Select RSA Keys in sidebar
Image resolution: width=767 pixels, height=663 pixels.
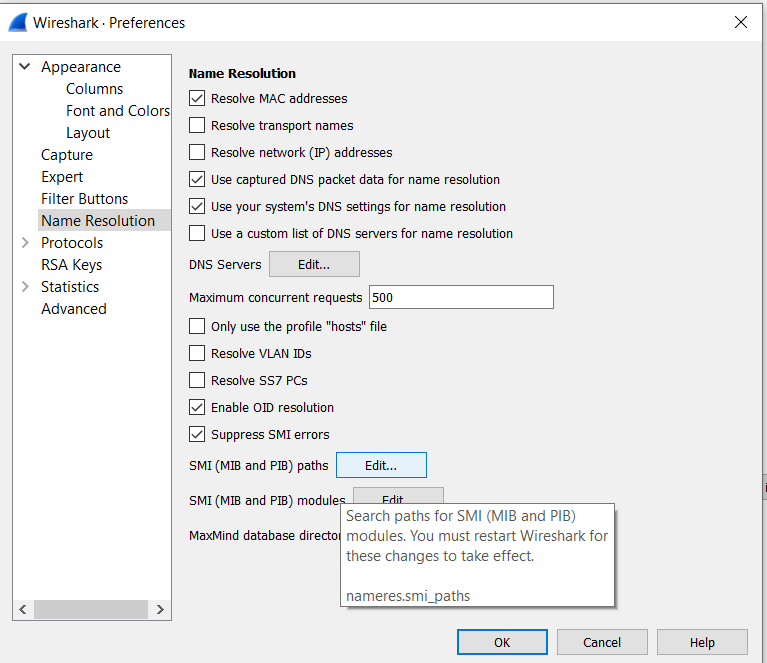[71, 265]
